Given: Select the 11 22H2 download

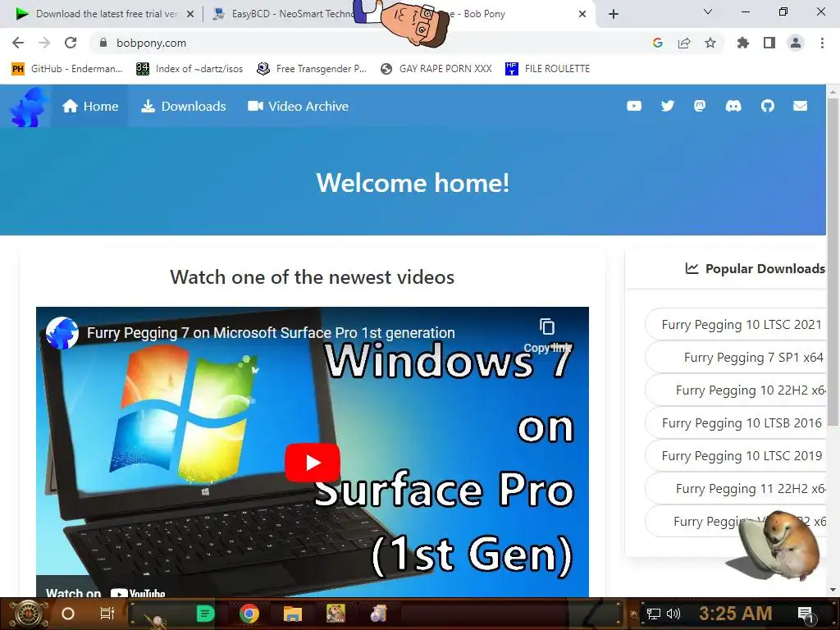Looking at the screenshot, I should coord(735,489).
